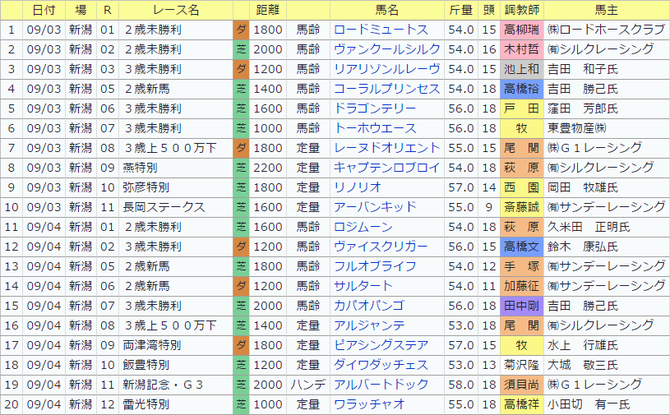Open horse link コーラルプリンセス

[387, 89]
